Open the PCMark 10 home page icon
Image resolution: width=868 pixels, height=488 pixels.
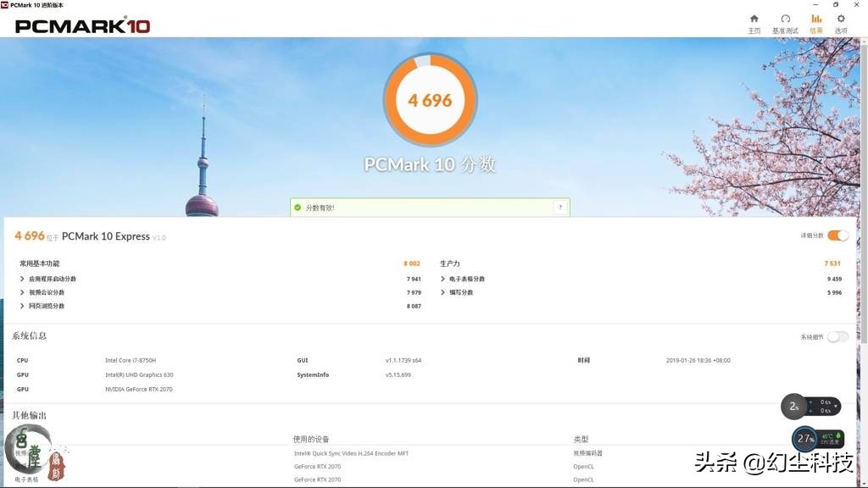(x=754, y=21)
